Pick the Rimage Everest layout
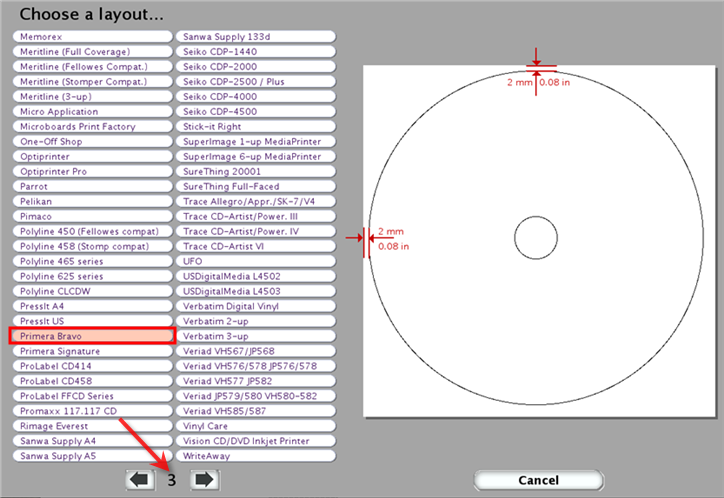The width and height of the screenshot is (724, 498). pyautogui.click(x=93, y=426)
